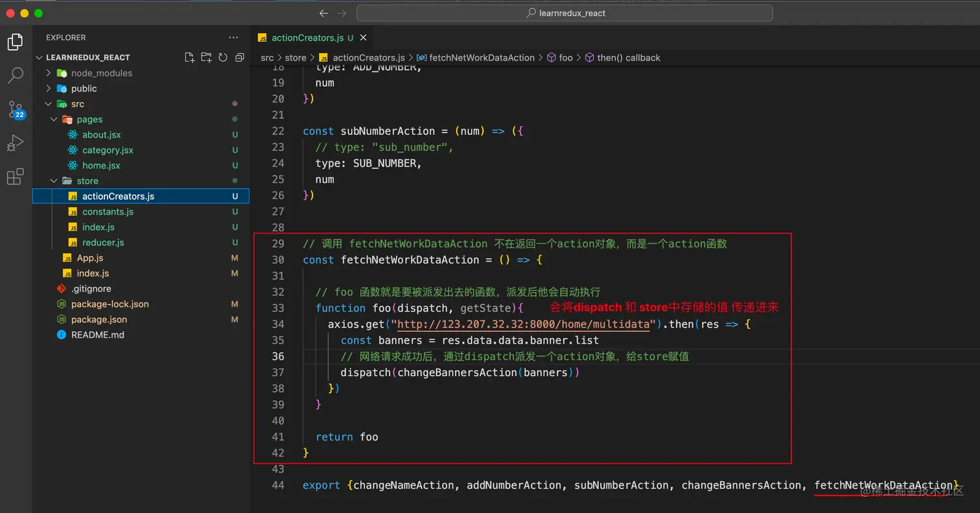The width and height of the screenshot is (980, 513).
Task: Click addNumberAction in the export line
Action: click(x=515, y=485)
